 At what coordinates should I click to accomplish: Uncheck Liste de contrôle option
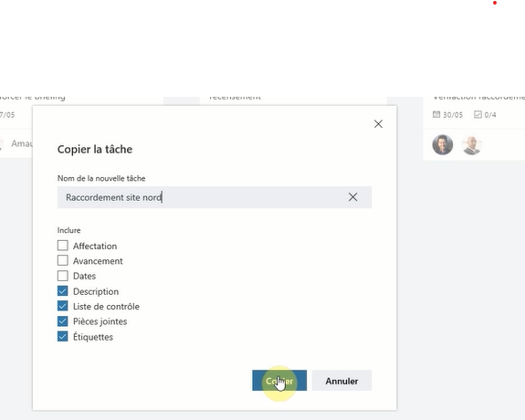(63, 306)
